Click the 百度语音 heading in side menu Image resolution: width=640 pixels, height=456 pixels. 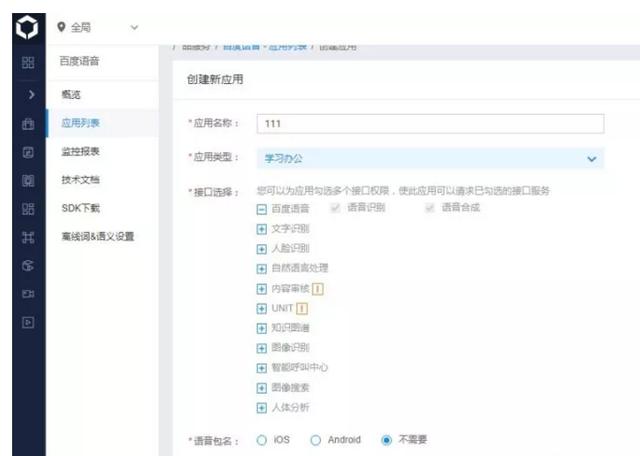79,61
